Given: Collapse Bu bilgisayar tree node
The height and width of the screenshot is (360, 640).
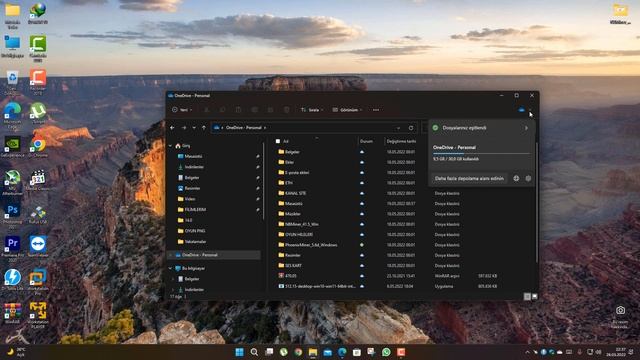Looking at the screenshot, I should 171,269.
